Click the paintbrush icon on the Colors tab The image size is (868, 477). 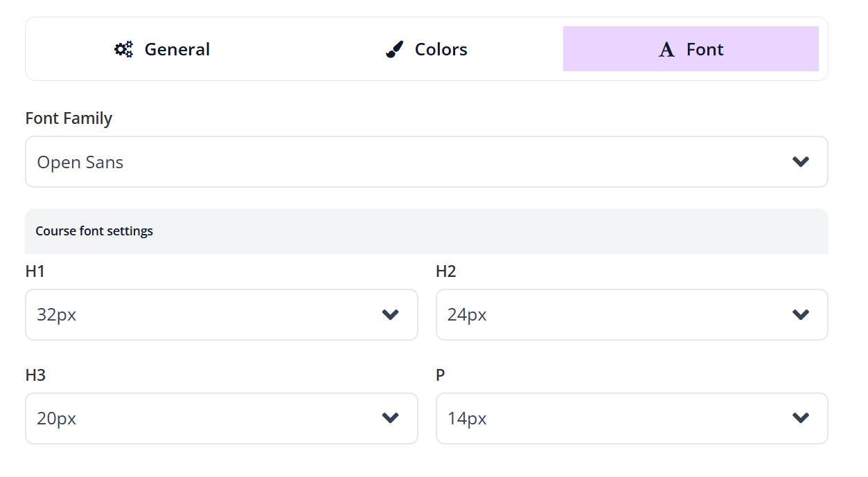pyautogui.click(x=393, y=48)
